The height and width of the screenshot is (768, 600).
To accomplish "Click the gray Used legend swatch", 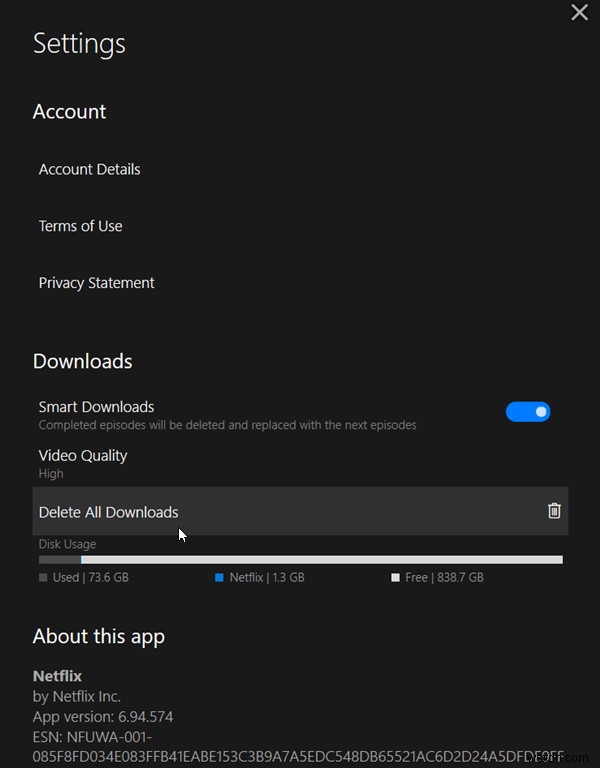I will point(43,577).
